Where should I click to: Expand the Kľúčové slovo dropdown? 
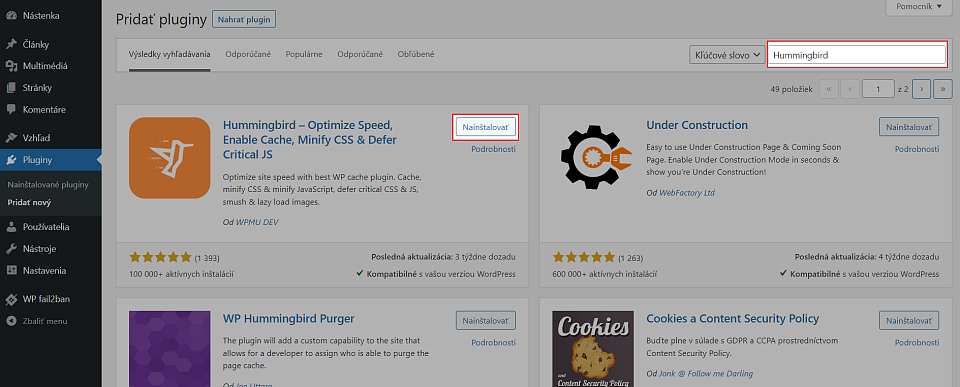[x=727, y=54]
